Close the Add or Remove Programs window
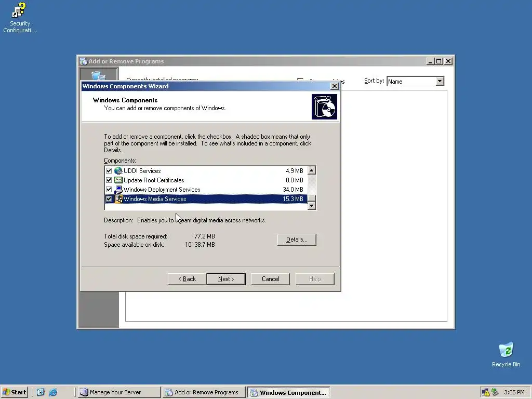The height and width of the screenshot is (399, 532). click(x=448, y=61)
